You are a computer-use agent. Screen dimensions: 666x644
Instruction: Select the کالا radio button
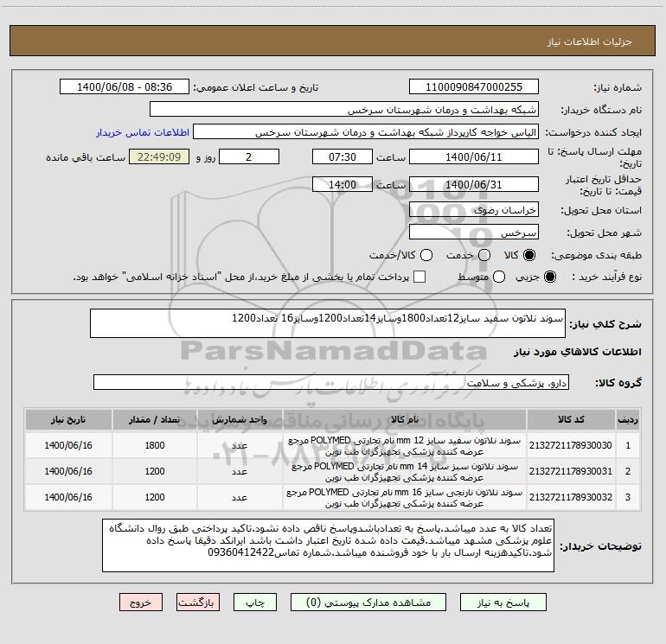tap(529, 255)
